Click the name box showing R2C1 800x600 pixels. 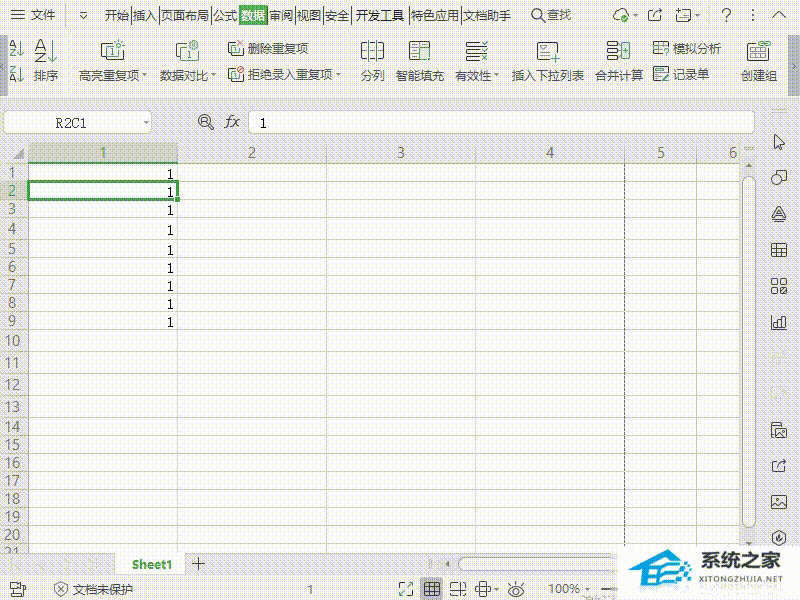[x=71, y=123]
